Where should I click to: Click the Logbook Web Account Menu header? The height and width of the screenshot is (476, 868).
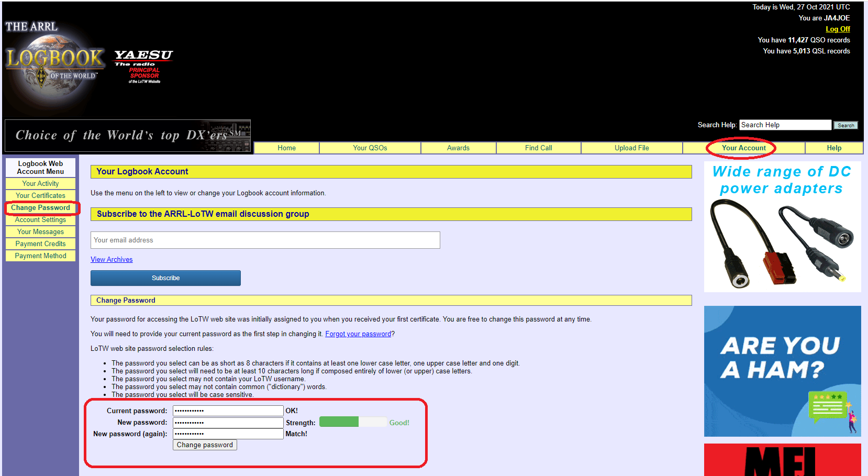point(40,168)
